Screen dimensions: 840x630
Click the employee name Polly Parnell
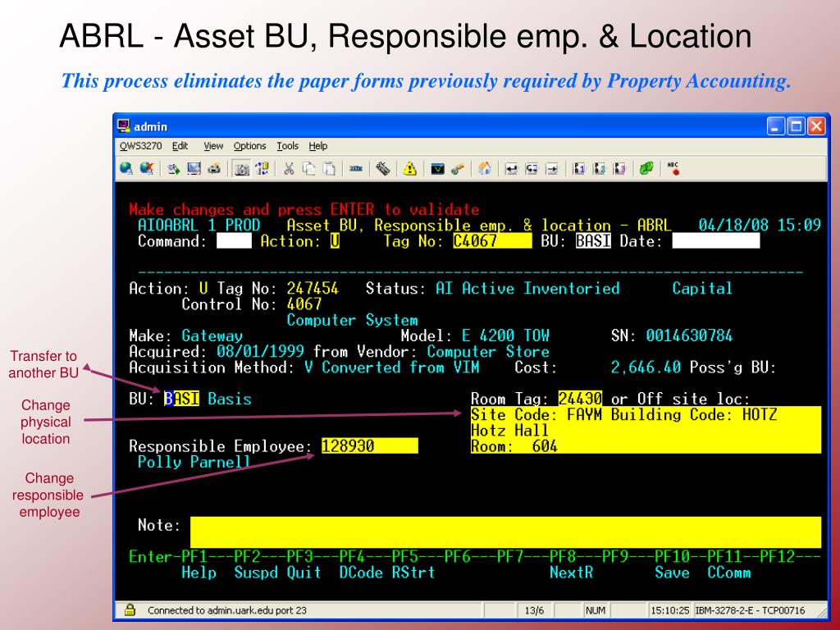point(194,462)
